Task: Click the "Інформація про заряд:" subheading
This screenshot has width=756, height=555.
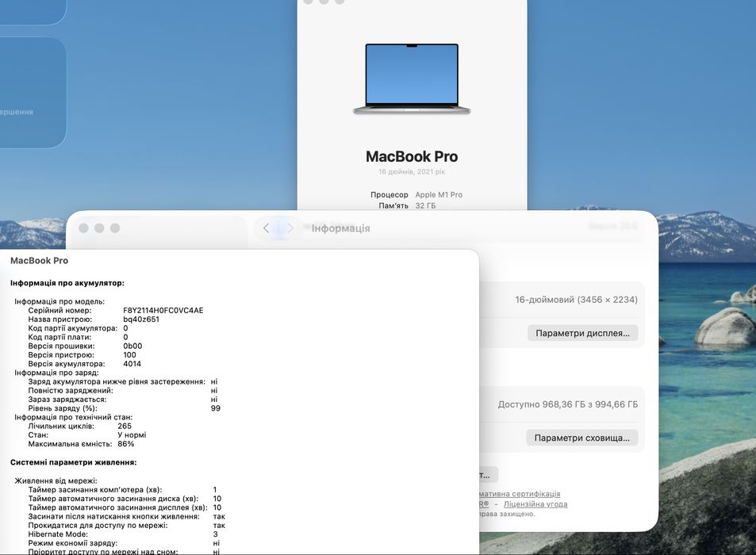Action: pyautogui.click(x=56, y=373)
